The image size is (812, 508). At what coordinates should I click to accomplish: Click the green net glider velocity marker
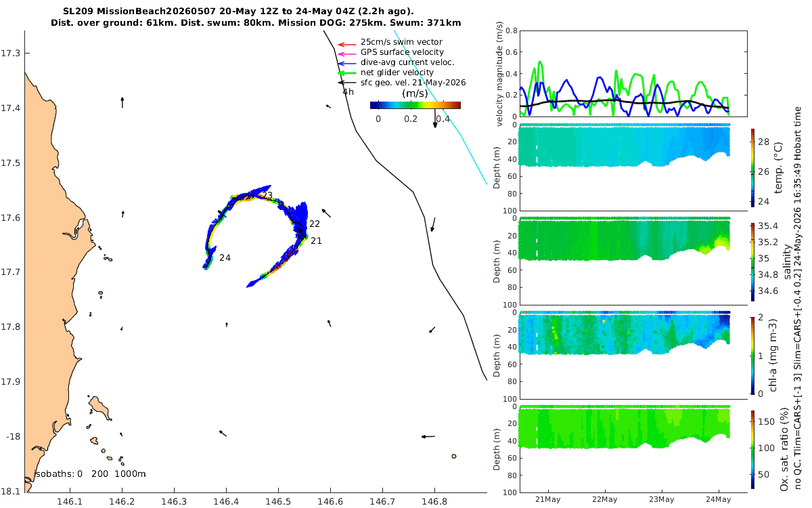tap(346, 72)
